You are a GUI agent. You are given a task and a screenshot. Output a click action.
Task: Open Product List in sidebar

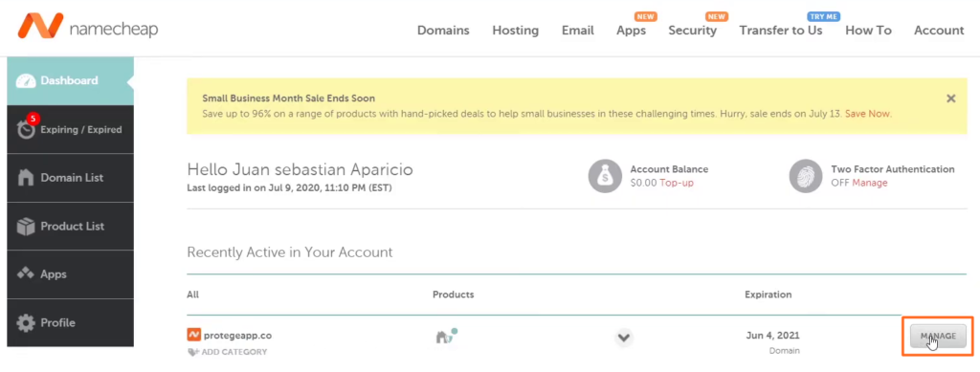click(x=70, y=226)
